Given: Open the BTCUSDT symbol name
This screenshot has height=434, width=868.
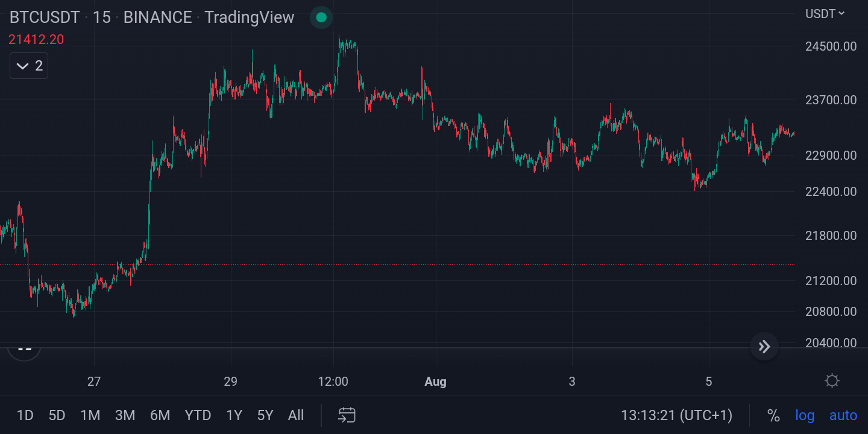Looking at the screenshot, I should tap(44, 17).
